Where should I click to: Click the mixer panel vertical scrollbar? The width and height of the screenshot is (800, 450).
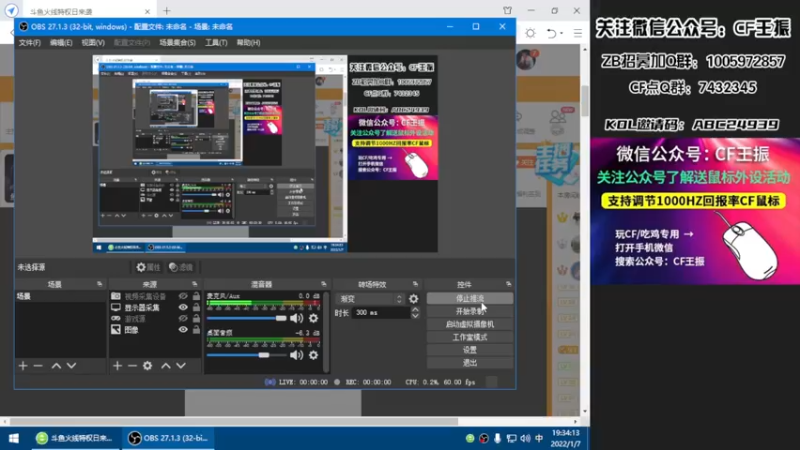tap(326, 332)
